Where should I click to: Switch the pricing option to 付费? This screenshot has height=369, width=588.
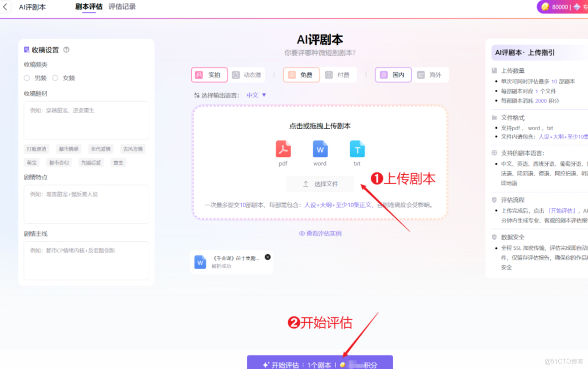pos(340,74)
